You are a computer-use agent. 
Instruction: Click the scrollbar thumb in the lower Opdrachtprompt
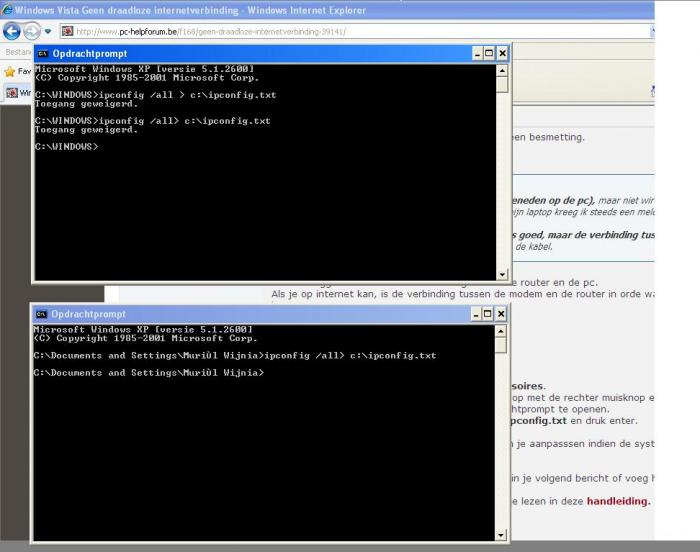pyautogui.click(x=501, y=345)
